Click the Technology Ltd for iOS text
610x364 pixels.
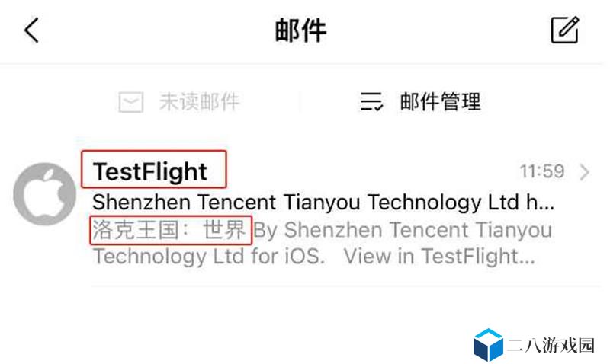[209, 257]
